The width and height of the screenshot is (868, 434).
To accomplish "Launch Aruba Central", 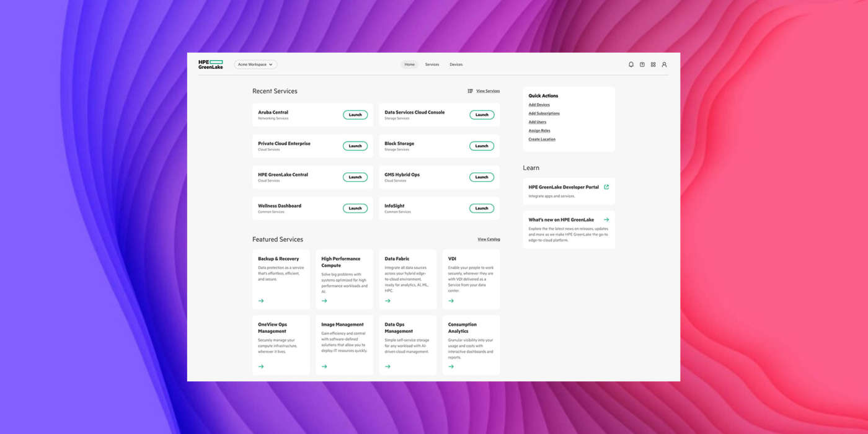I will click(355, 115).
